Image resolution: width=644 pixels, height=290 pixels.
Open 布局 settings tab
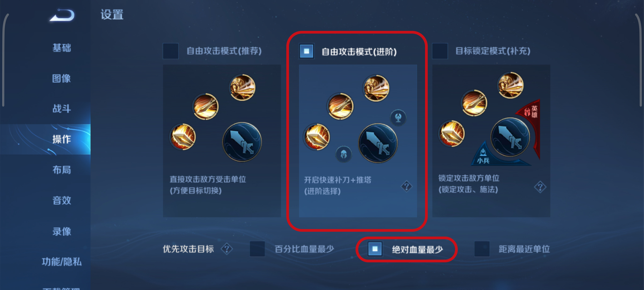(62, 170)
